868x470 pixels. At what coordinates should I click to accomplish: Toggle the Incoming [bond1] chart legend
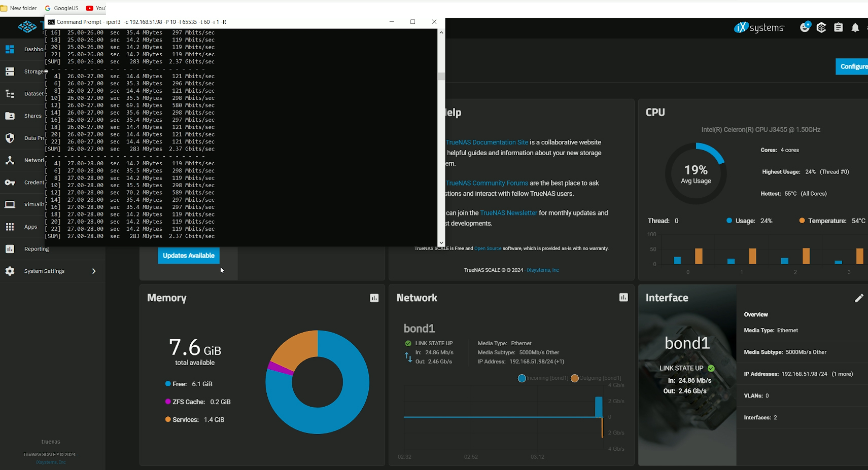click(543, 378)
